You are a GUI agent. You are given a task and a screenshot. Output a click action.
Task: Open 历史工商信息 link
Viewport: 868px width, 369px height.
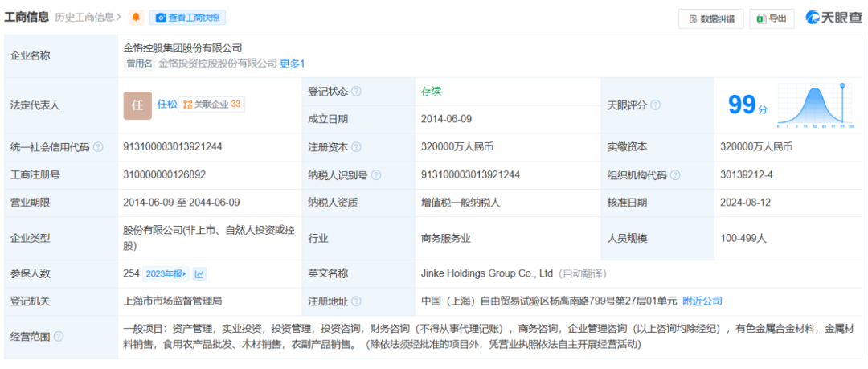88,18
